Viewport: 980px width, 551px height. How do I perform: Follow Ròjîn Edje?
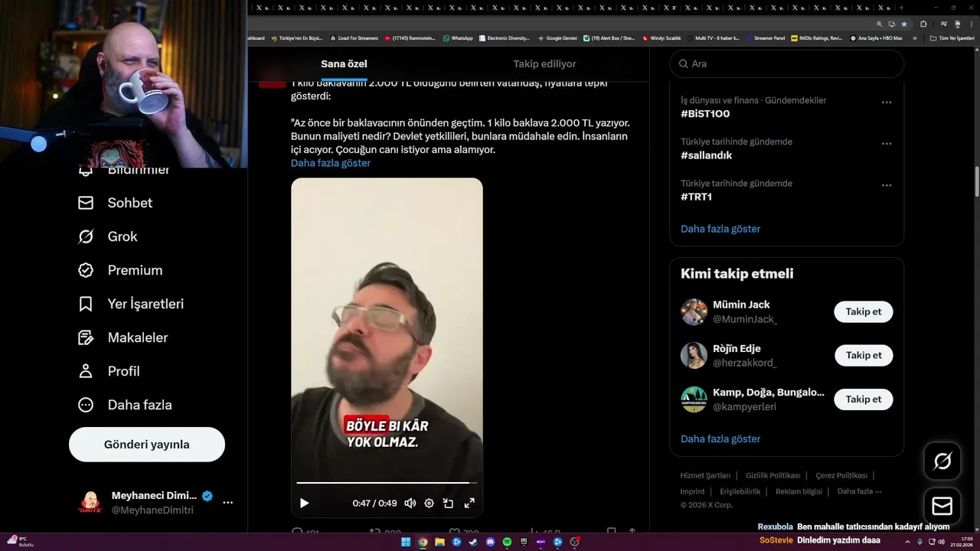(864, 355)
